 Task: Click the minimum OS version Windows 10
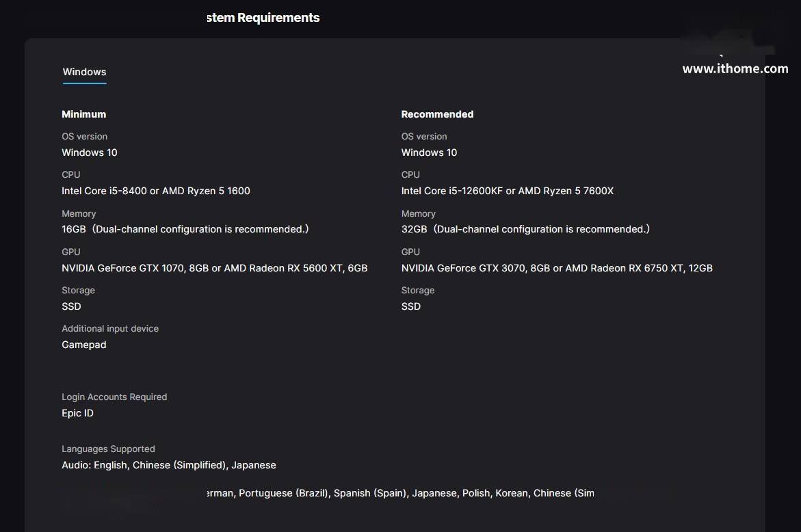click(x=90, y=152)
